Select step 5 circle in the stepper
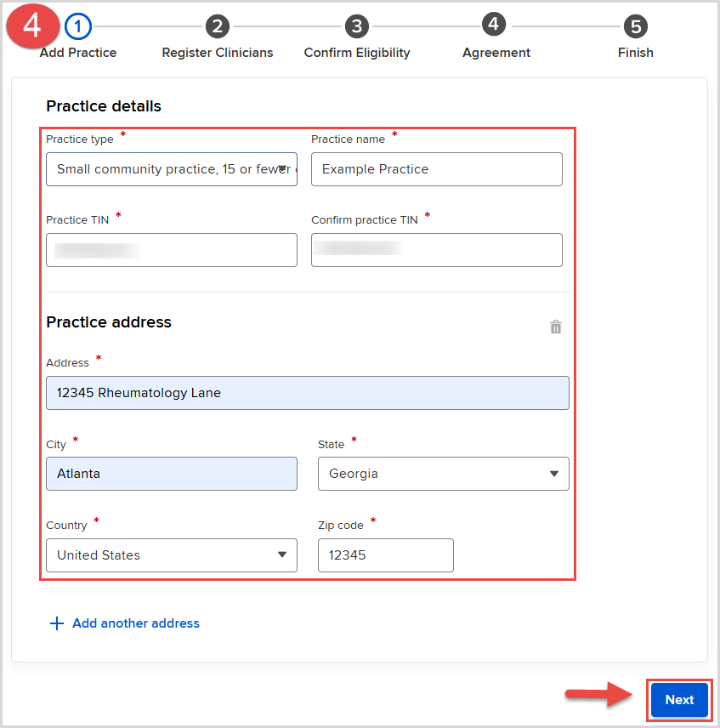The image size is (720, 728). tap(636, 26)
